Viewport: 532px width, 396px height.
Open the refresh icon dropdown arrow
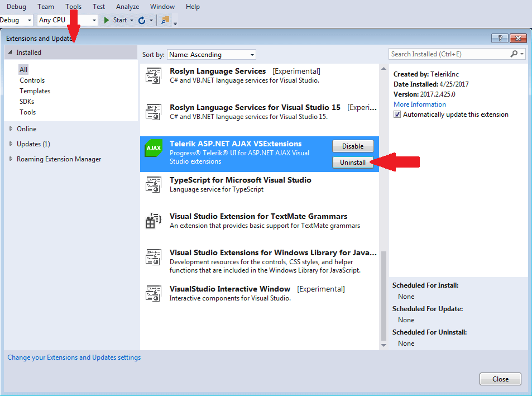(151, 20)
